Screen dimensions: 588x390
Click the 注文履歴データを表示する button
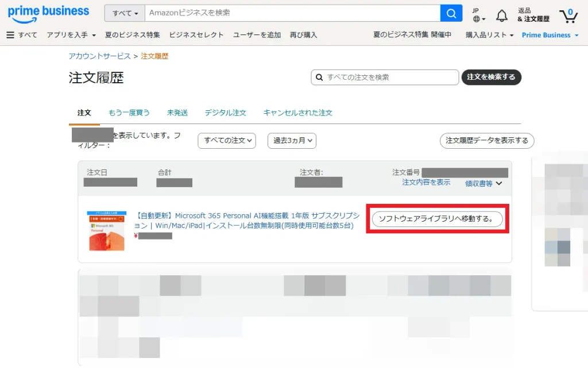tap(487, 141)
